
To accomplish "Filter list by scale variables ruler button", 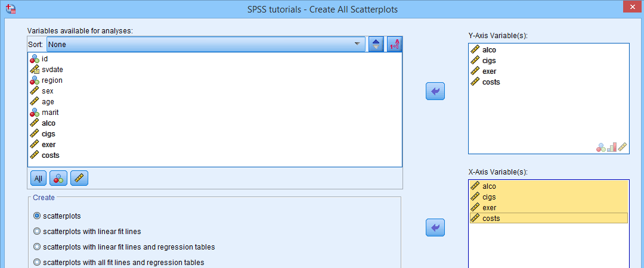I will click(x=79, y=179).
